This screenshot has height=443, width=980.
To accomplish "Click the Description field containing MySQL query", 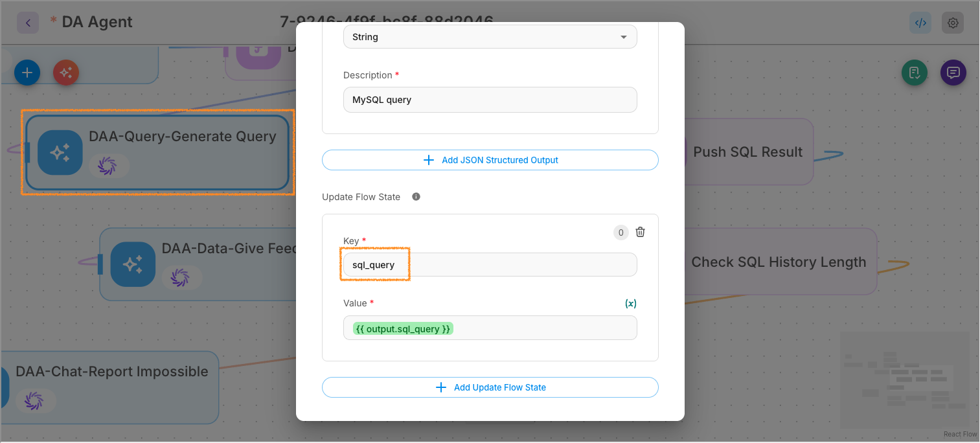I will 490,100.
